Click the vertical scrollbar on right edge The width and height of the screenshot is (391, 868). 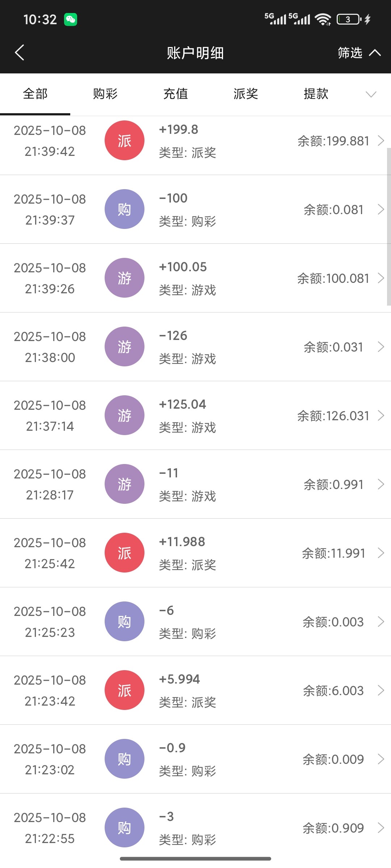[389, 226]
